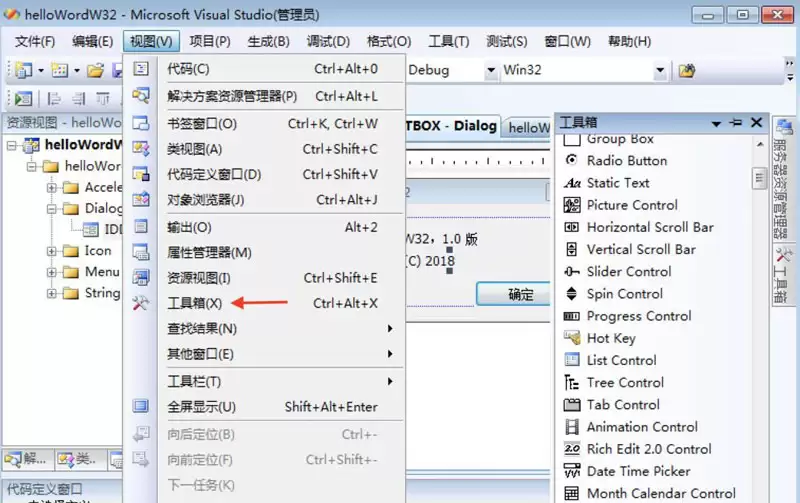
Task: Click the Toolbox (工具箱) wrench icon in menu
Action: click(141, 303)
